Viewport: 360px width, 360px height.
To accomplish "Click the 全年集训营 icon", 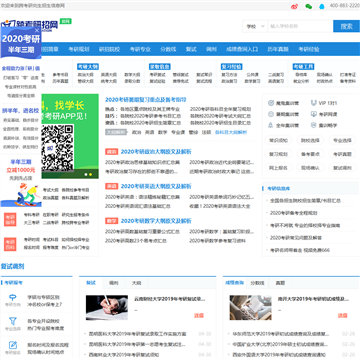I will coord(271,125).
